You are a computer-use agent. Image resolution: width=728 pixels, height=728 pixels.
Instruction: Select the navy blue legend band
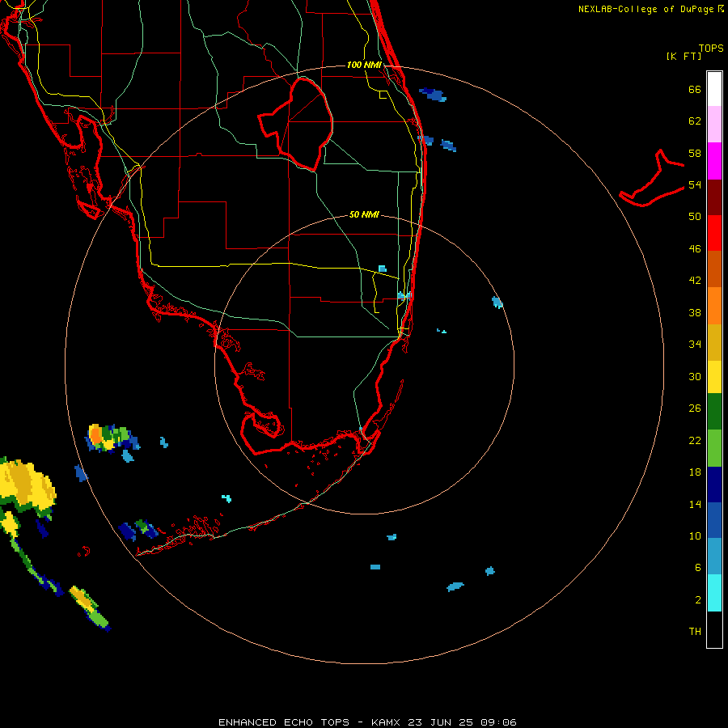point(714,485)
